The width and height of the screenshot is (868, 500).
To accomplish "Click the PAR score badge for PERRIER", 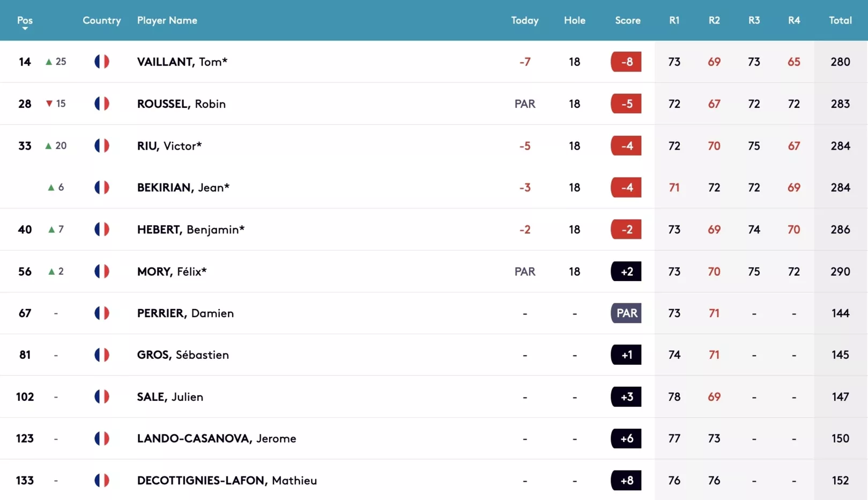I will pyautogui.click(x=626, y=313).
